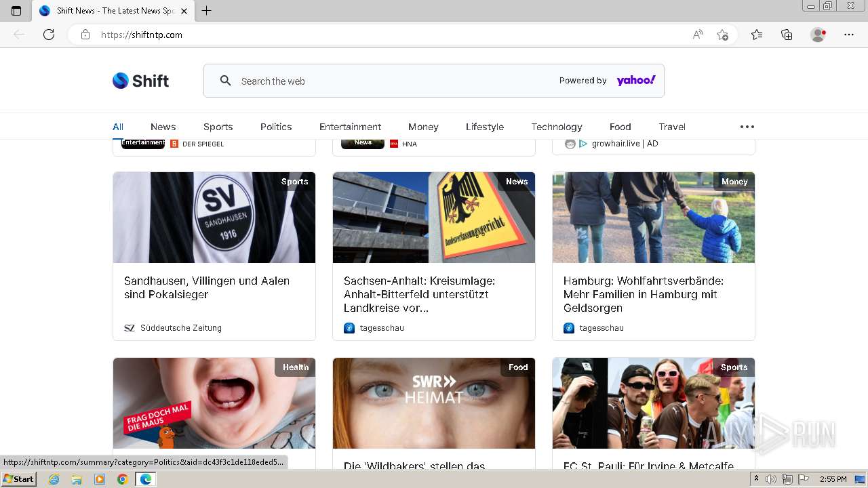Select the News category tab

[x=163, y=127]
